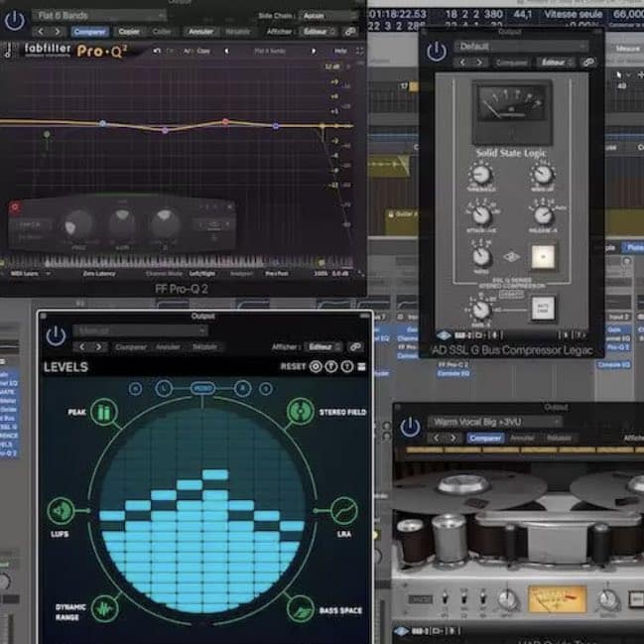Click Comparer in the Pro-Q 2 header
Viewport: 644px width, 644px height.
coord(89,32)
